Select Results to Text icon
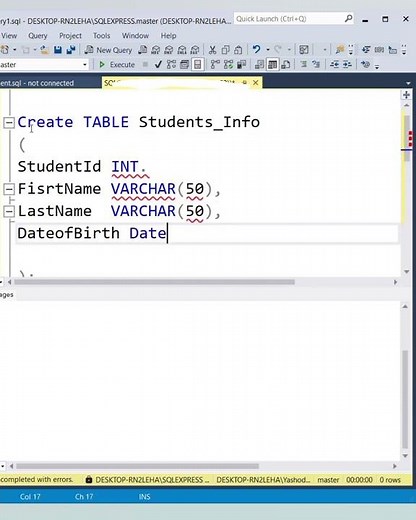 [259, 64]
